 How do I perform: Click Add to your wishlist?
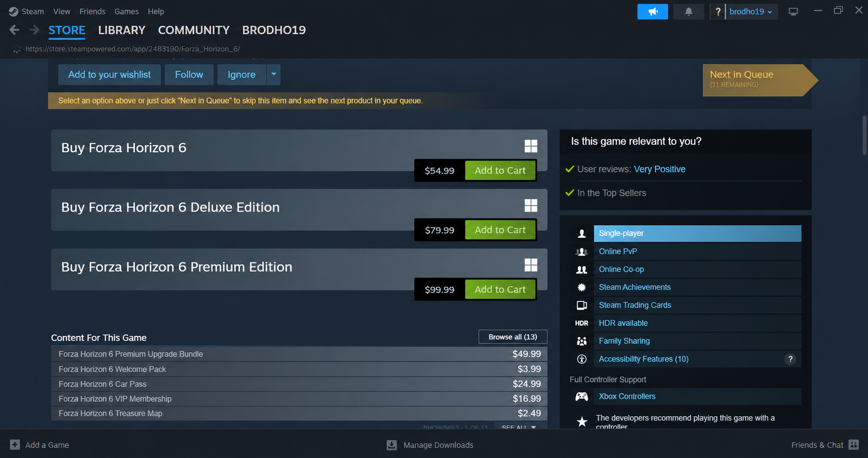(x=109, y=74)
